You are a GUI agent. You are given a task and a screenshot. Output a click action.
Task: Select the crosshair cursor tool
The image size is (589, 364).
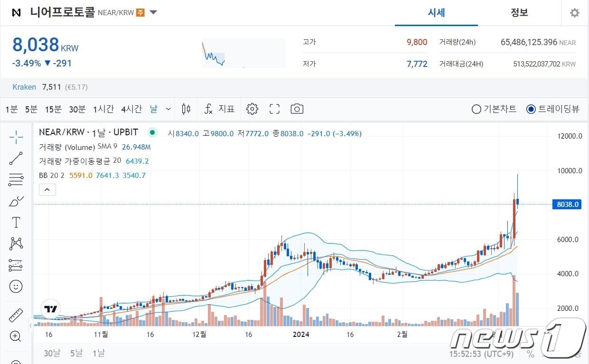[16, 137]
